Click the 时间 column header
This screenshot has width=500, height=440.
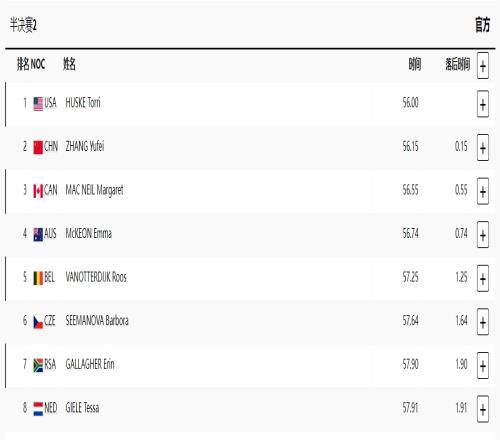tap(415, 64)
